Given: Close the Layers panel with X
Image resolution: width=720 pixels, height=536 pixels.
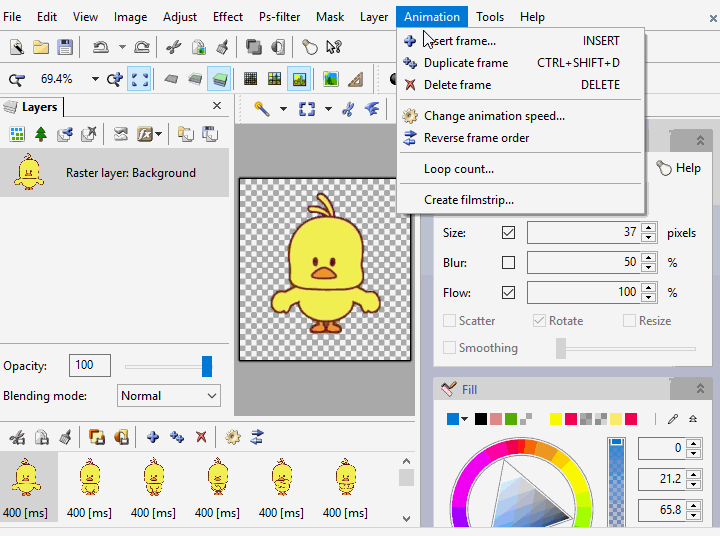Looking at the screenshot, I should 217,106.
